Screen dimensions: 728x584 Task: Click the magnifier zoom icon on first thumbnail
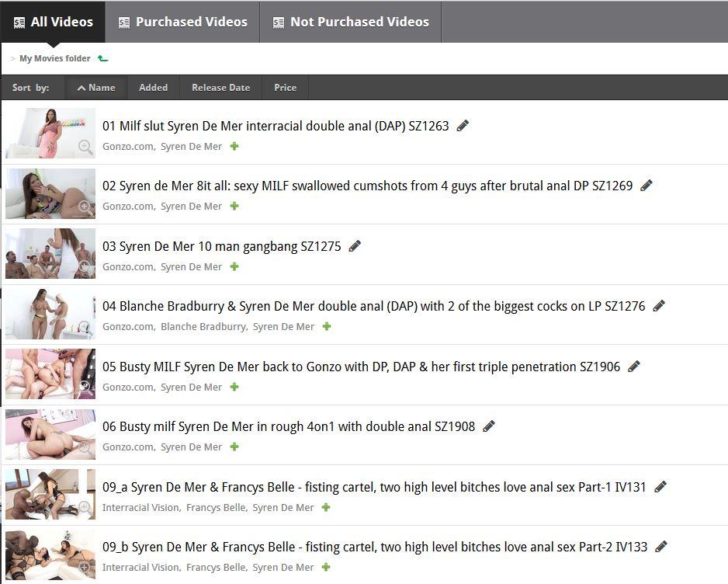click(85, 146)
